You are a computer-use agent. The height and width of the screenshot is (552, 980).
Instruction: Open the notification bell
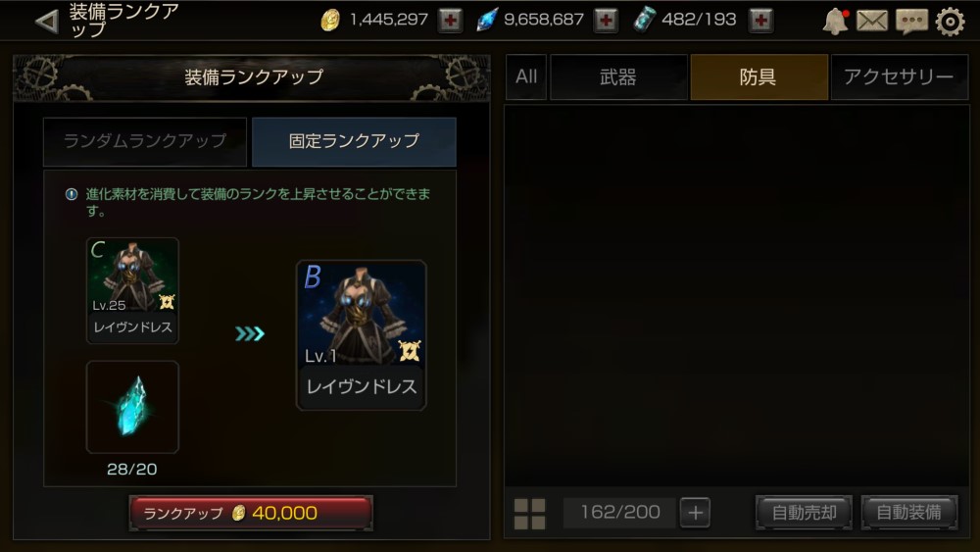[835, 22]
